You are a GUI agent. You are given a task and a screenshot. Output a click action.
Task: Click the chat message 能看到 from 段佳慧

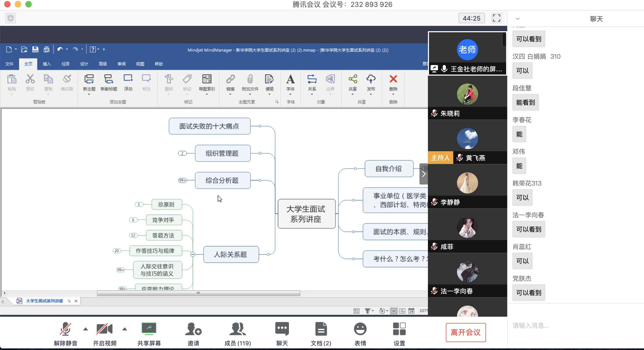tap(526, 102)
